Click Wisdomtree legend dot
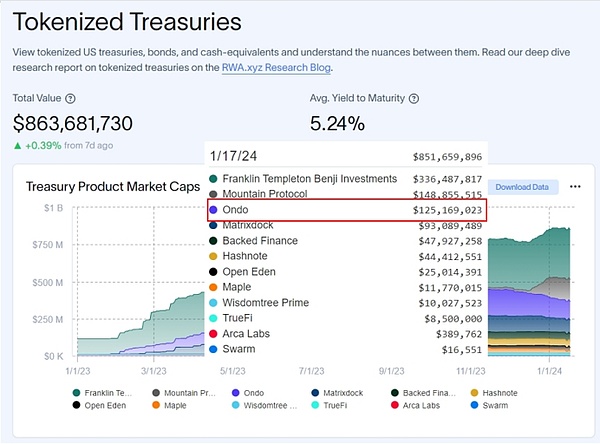The image size is (600, 444). [235, 406]
